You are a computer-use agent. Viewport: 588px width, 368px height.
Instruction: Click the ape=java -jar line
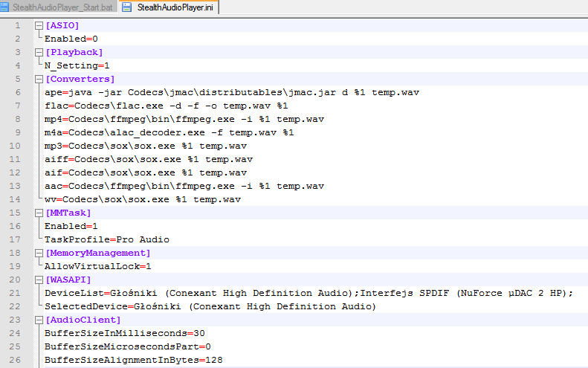(x=232, y=93)
